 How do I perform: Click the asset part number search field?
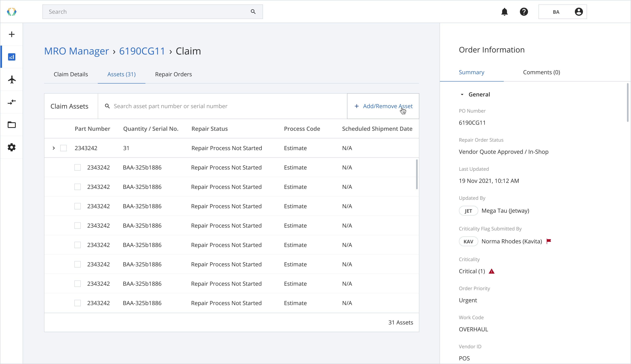coord(222,106)
